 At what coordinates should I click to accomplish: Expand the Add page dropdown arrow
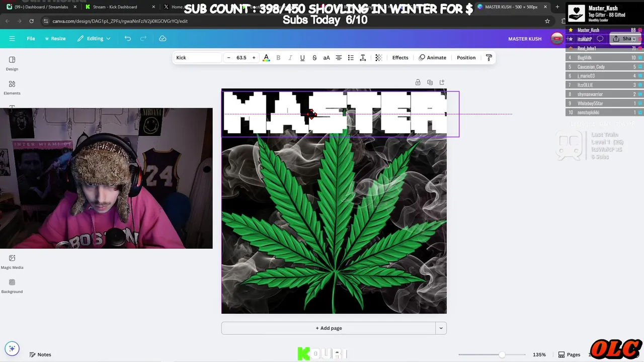point(441,328)
